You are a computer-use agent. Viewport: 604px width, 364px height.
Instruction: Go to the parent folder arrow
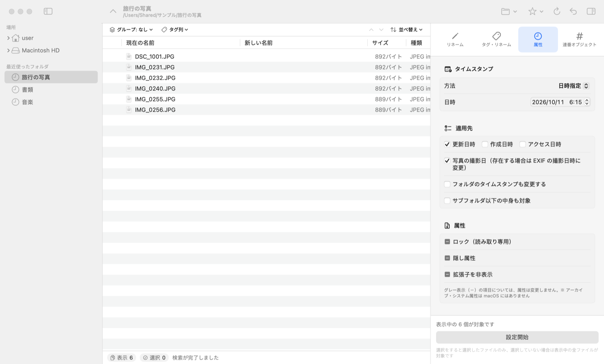(113, 11)
